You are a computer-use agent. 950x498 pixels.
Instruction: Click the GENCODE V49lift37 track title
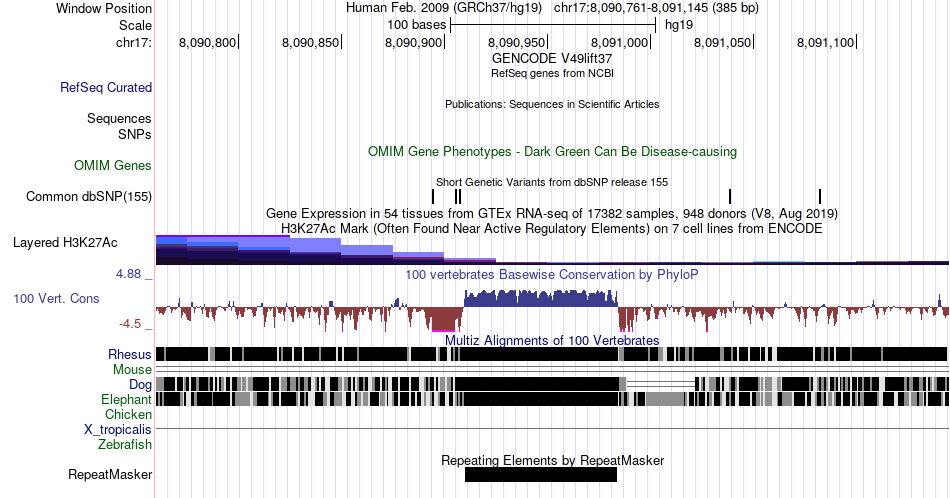552,59
